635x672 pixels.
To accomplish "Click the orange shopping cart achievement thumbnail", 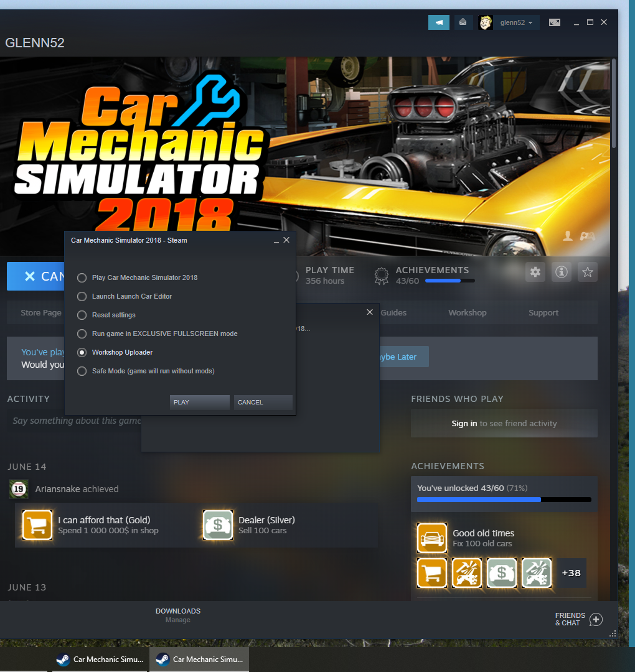I will [432, 573].
